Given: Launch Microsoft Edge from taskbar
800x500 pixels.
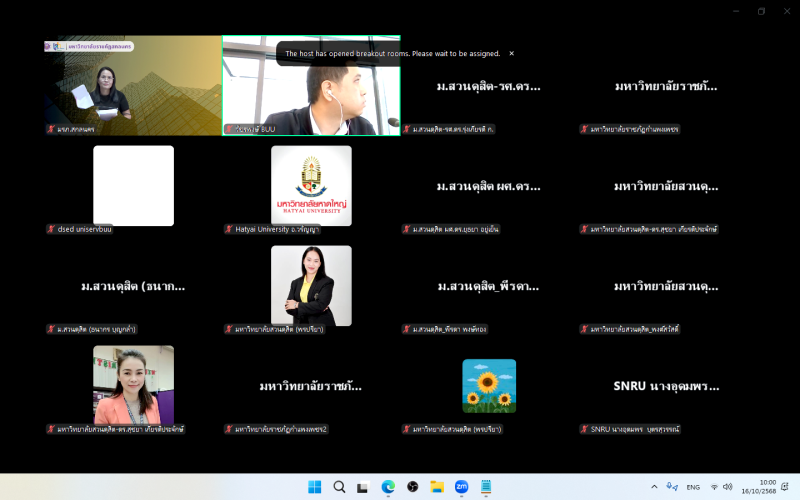Looking at the screenshot, I should tap(388, 487).
